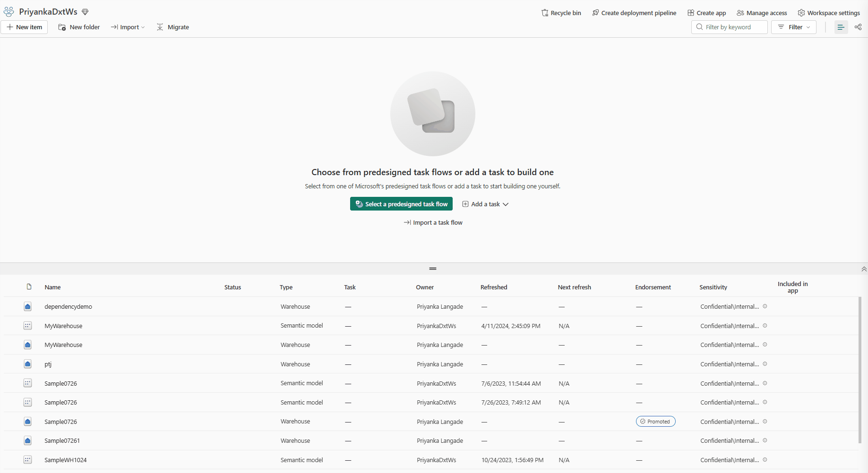Click the pane resize handle bar

click(x=433, y=269)
